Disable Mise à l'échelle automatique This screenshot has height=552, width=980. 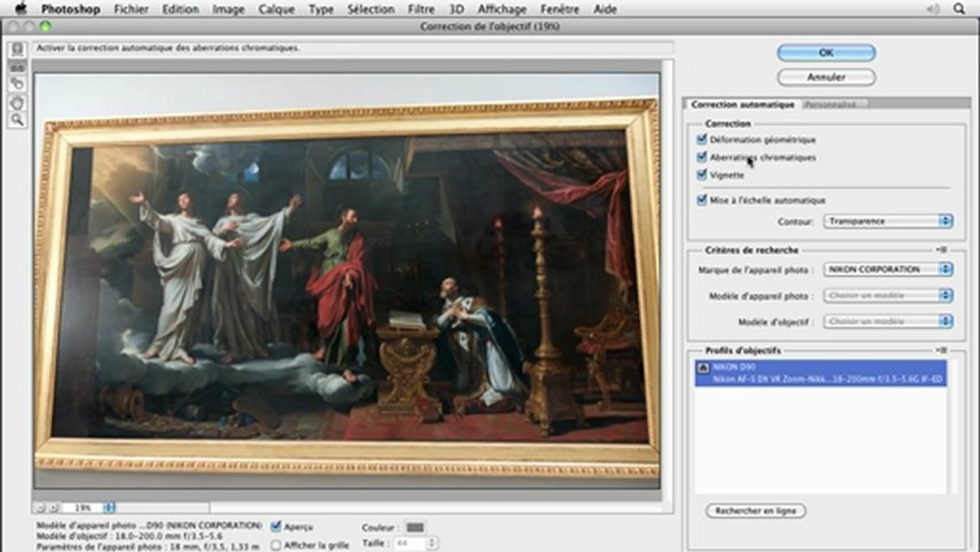[702, 200]
